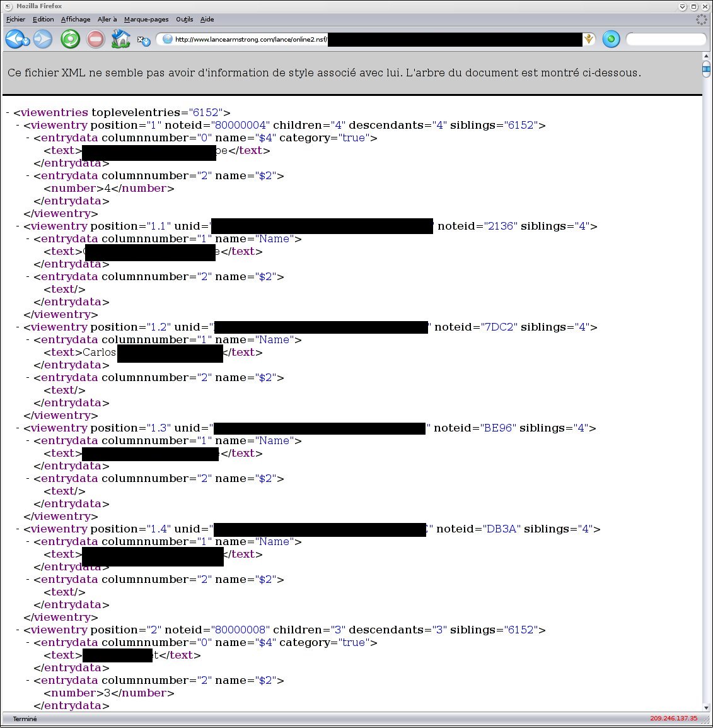
Task: Click the vertical scrollbar thumb
Action: pyautogui.click(x=707, y=69)
